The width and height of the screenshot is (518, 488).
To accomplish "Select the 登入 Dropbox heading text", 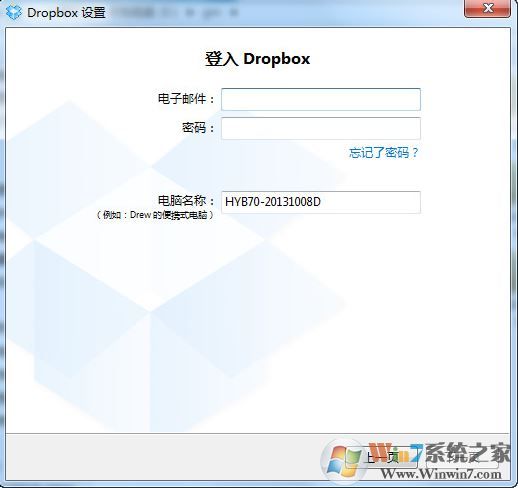I will click(257, 59).
